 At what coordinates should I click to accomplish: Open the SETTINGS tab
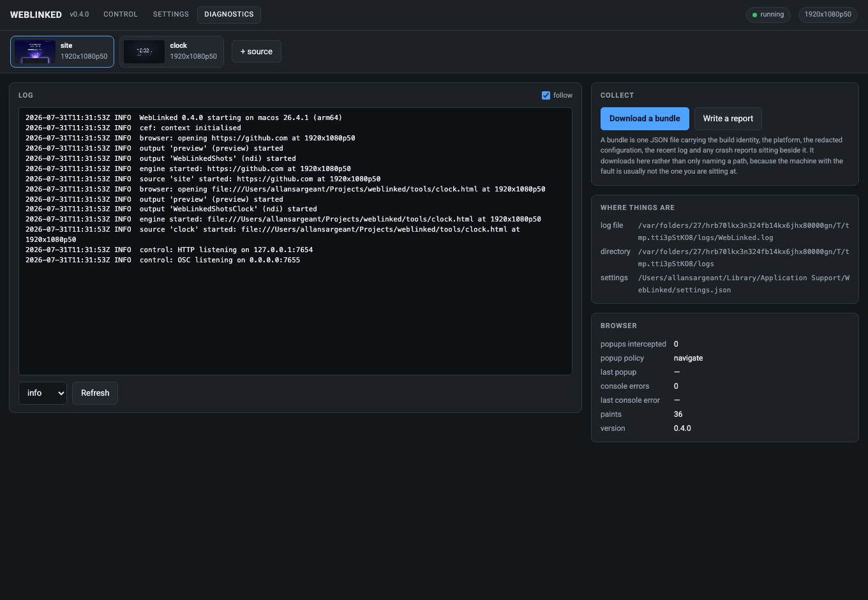(x=170, y=14)
